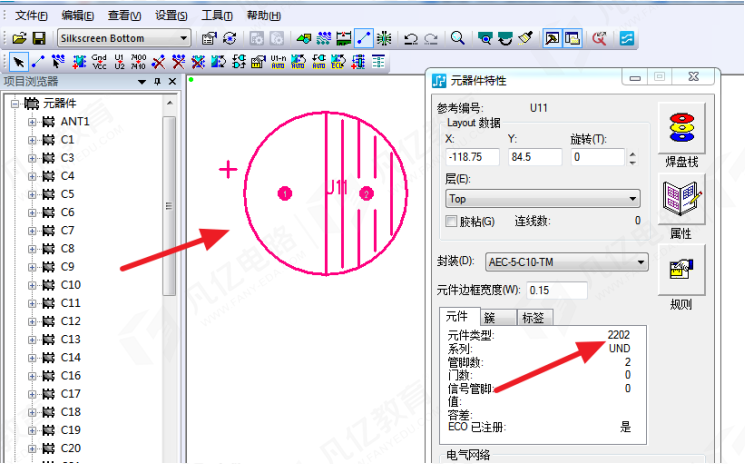
Task: Select the Swap Gate tool
Action: click(238, 62)
